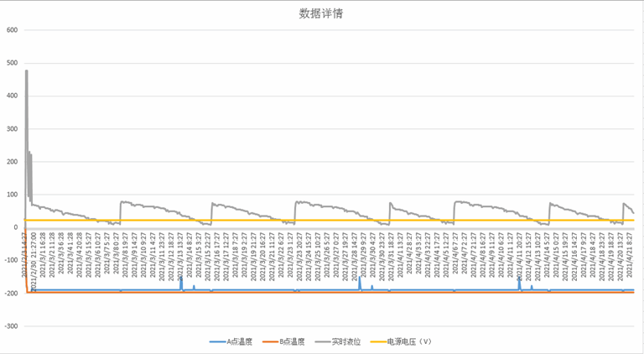Click the blue legend marker for A点温度
644x354 pixels.
point(218,341)
